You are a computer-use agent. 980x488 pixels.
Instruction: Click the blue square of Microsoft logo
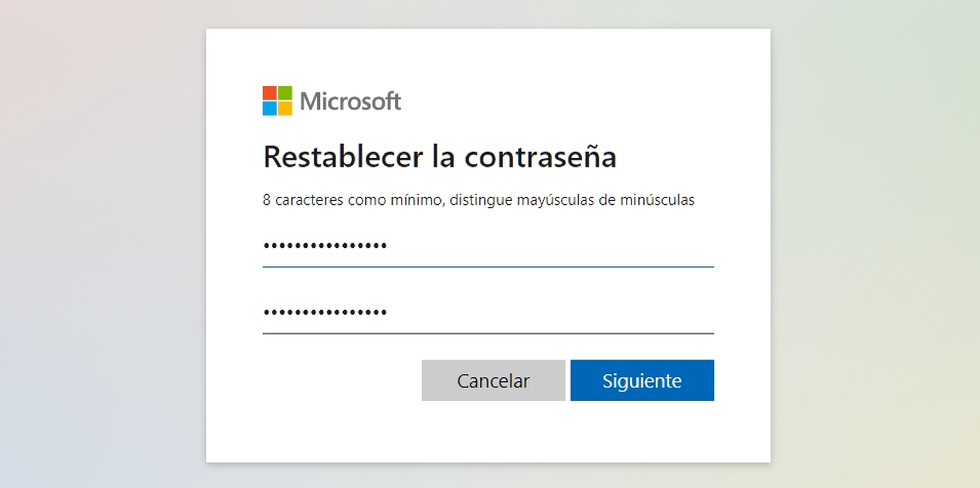coord(269,109)
